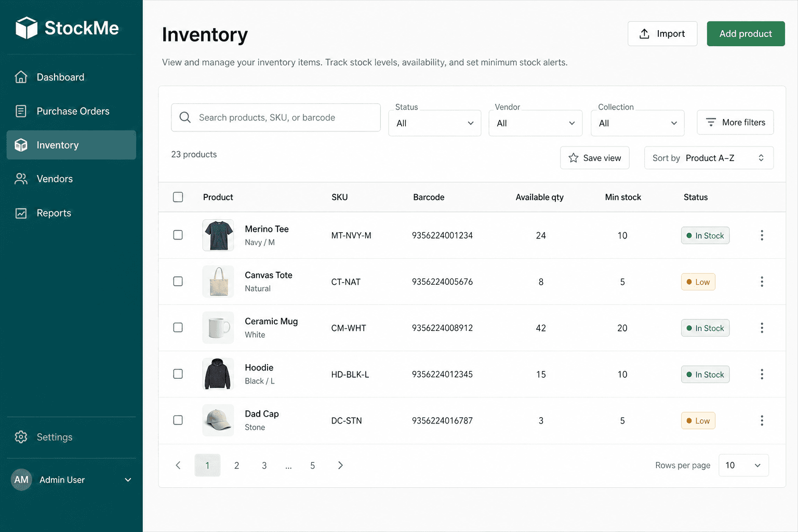Select the Ceramic Mug row checkbox
The height and width of the screenshot is (532, 798).
click(x=178, y=327)
